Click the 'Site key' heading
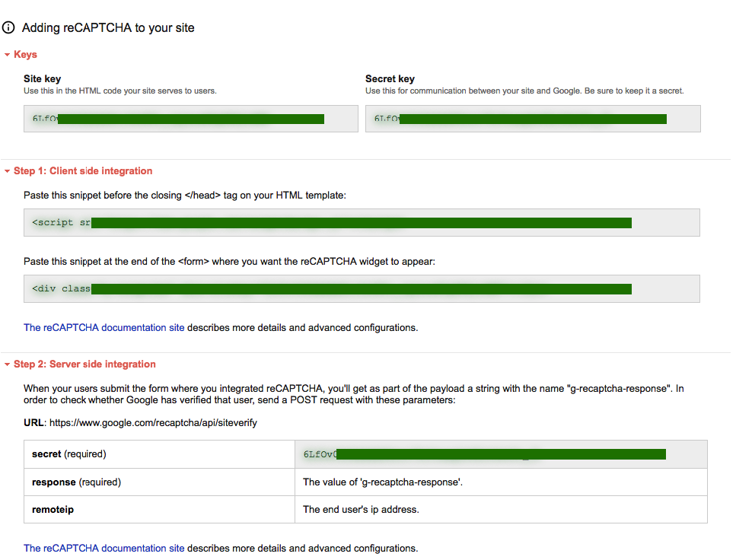736x560 pixels. (43, 79)
